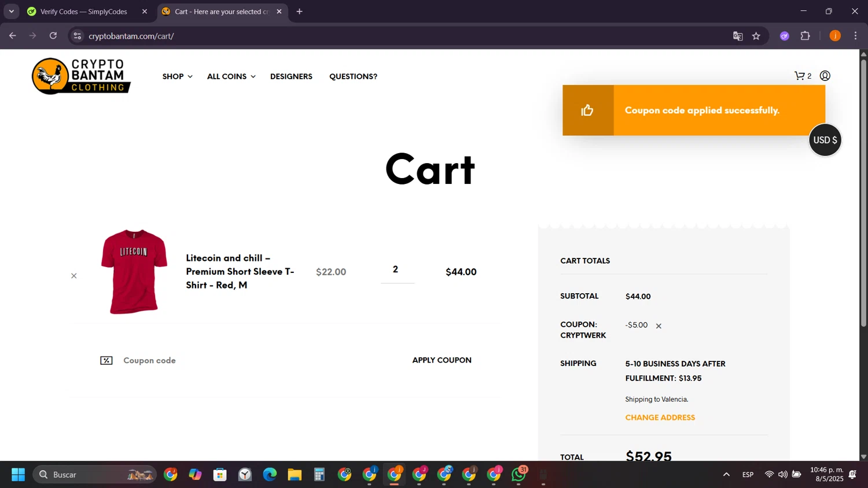Remove the CRYPTWERK coupon
The image size is (868, 488).
[659, 326]
